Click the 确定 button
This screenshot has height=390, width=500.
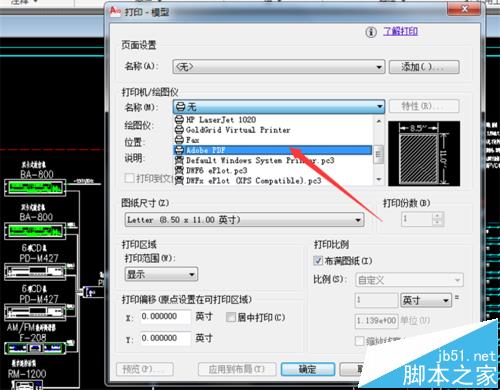[308, 369]
